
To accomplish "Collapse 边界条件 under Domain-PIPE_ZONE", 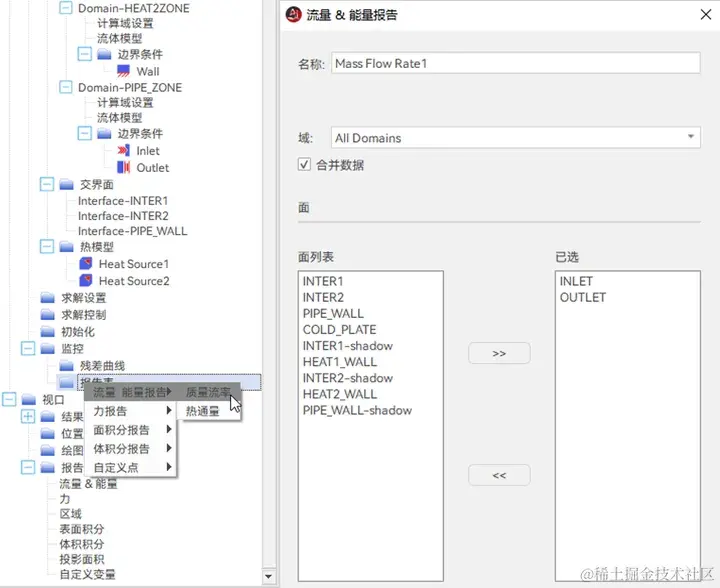I will [84, 134].
